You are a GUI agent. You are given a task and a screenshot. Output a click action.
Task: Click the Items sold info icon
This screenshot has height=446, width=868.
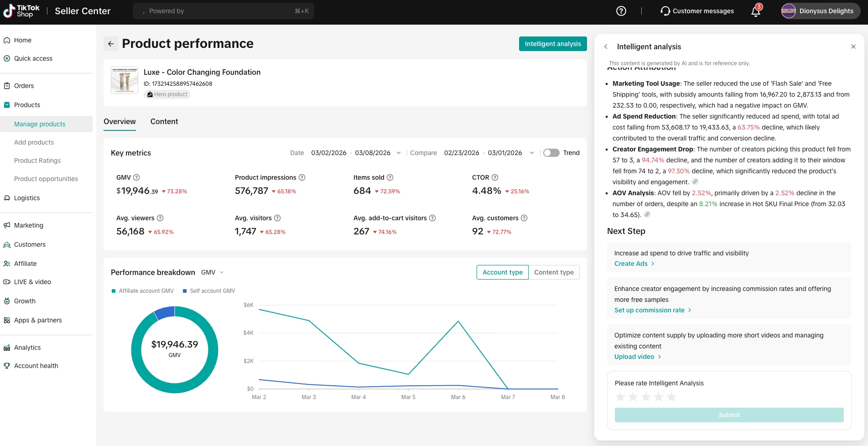(390, 177)
